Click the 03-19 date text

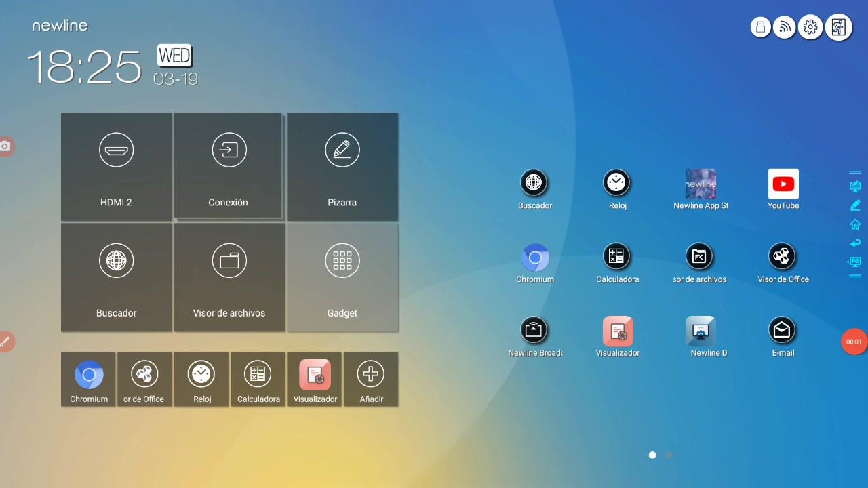coord(176,79)
